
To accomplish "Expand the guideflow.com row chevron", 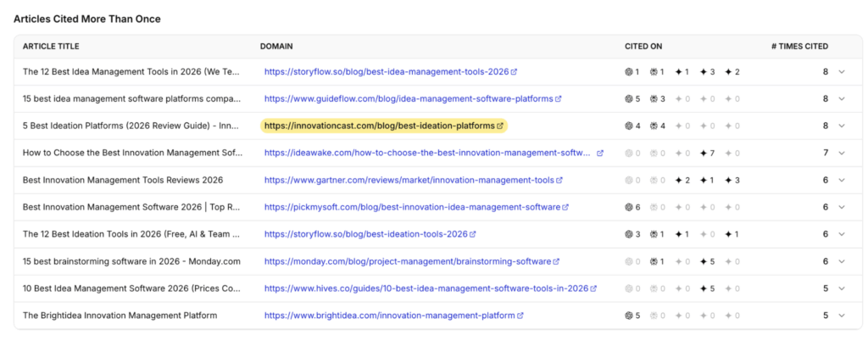I will (x=842, y=99).
